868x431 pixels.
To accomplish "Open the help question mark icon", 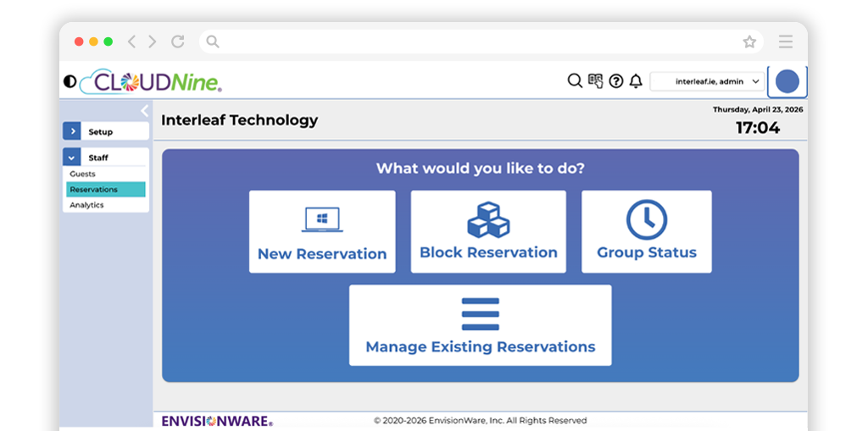I will click(x=615, y=81).
